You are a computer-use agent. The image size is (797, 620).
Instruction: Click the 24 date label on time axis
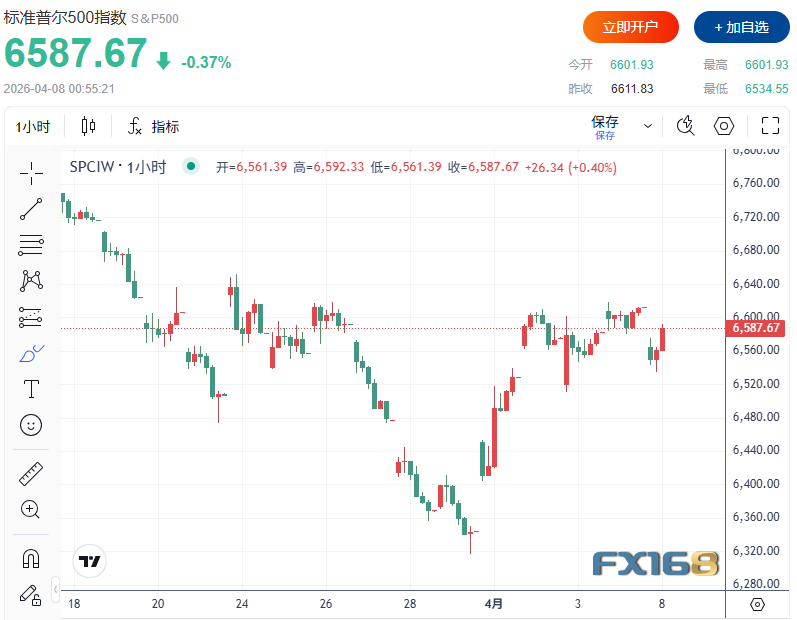coord(242,604)
